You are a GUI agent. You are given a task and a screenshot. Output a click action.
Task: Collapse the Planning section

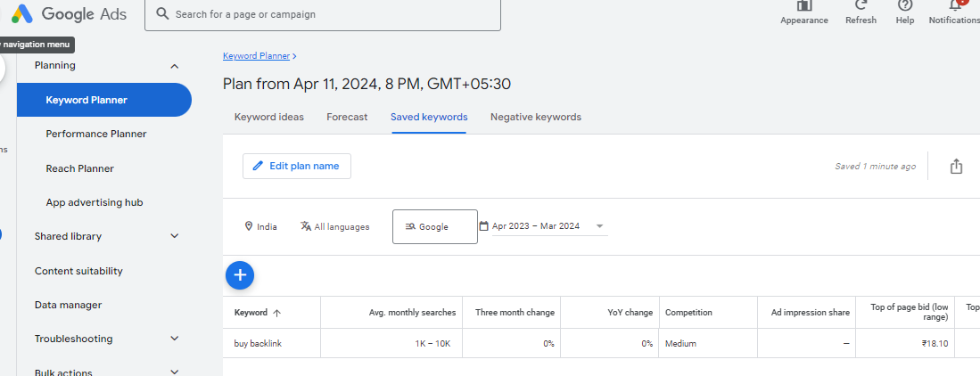pyautogui.click(x=175, y=66)
